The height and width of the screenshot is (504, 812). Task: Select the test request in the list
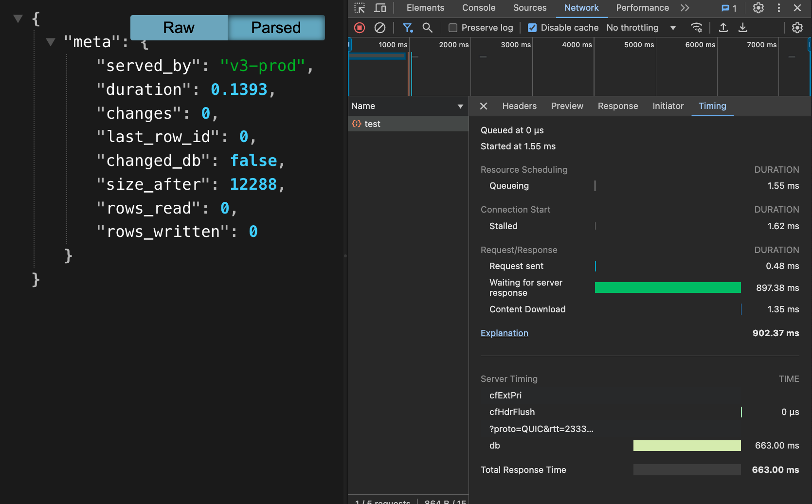point(372,124)
